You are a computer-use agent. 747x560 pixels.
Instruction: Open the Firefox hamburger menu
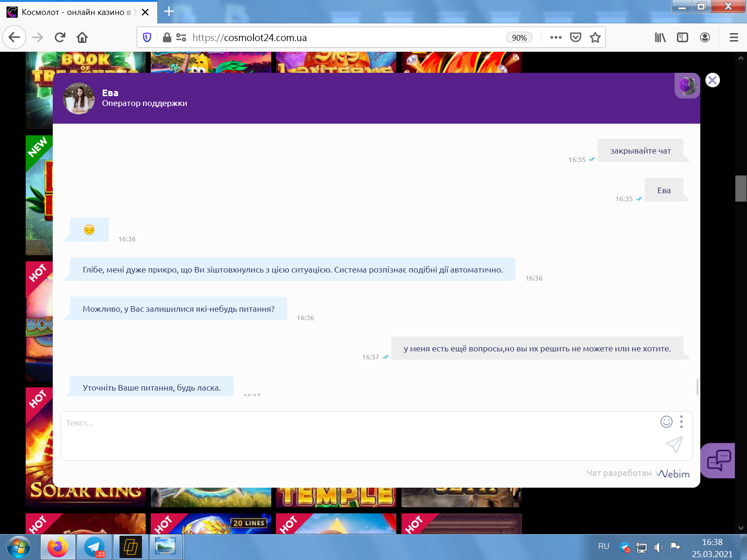pyautogui.click(x=734, y=37)
